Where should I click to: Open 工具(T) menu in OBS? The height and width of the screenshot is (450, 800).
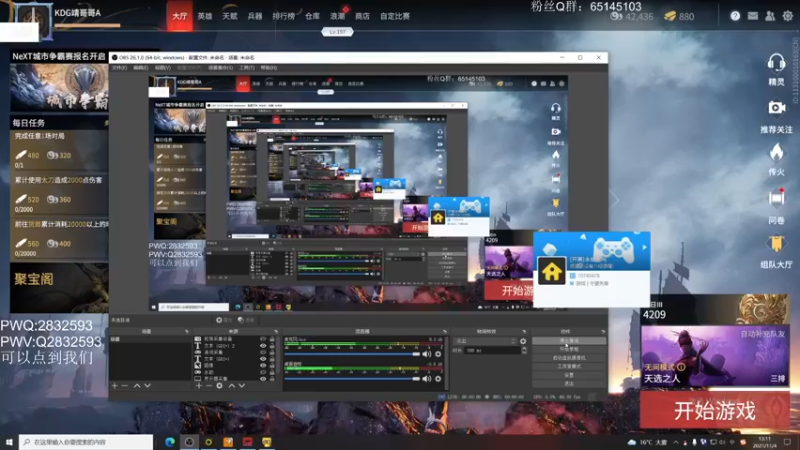(x=246, y=68)
